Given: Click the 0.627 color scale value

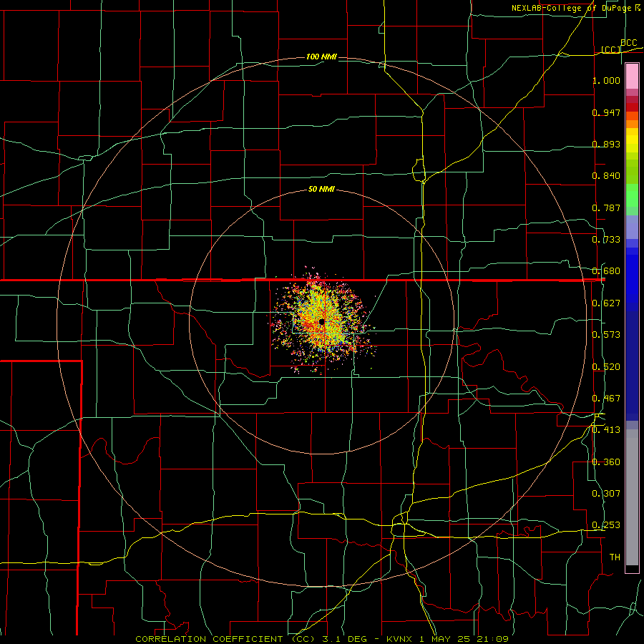Looking at the screenshot, I should (606, 303).
